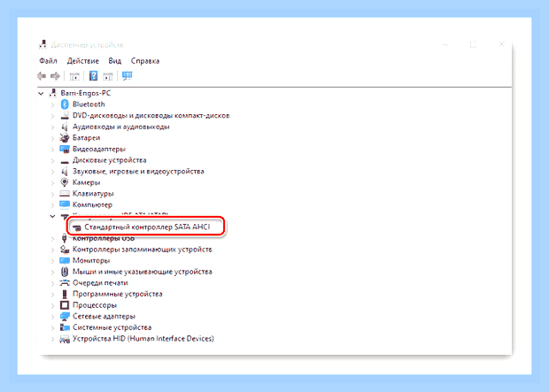
Task: Open the Вид menu
Action: 114,61
